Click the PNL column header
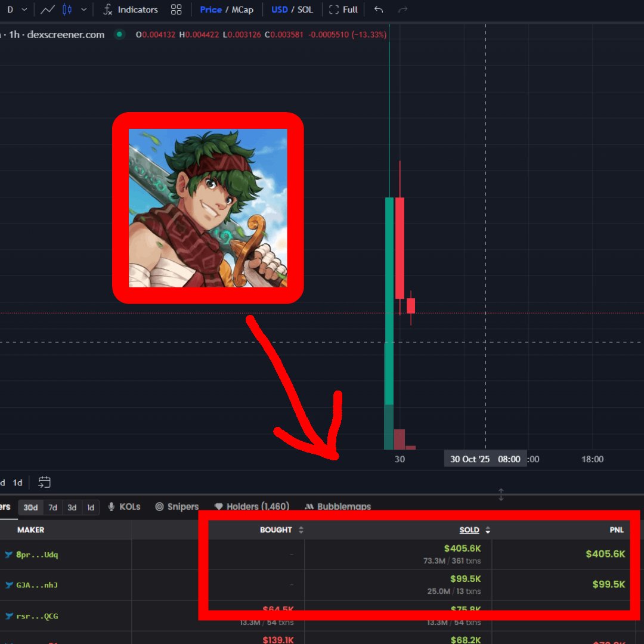644x644 pixels. [x=617, y=530]
